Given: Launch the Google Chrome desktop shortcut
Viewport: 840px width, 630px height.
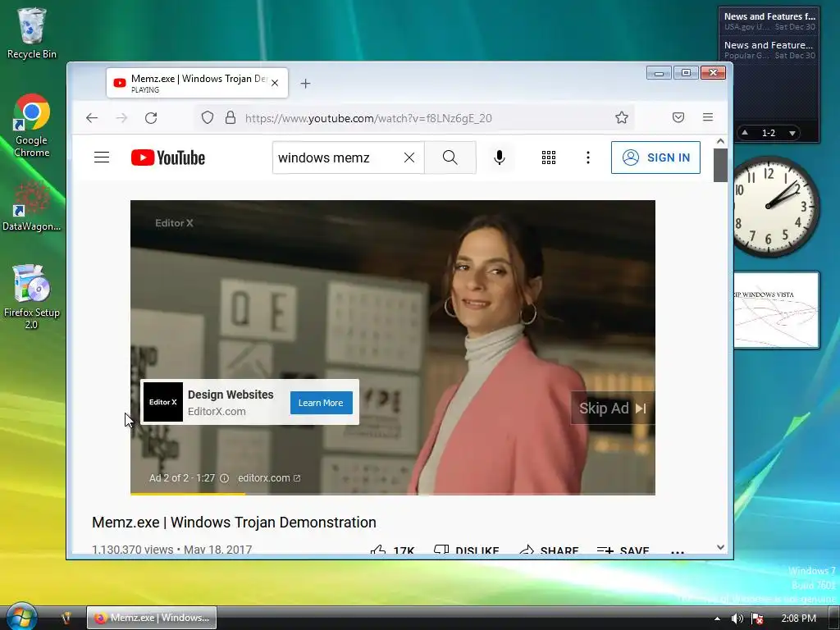Looking at the screenshot, I should pyautogui.click(x=32, y=126).
